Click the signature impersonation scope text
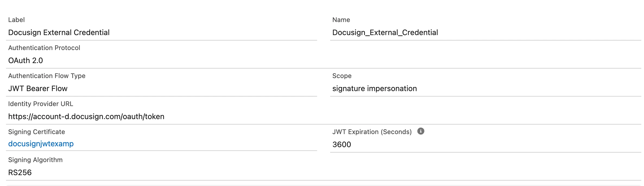Image resolution: width=644 pixels, height=186 pixels. coord(374,88)
